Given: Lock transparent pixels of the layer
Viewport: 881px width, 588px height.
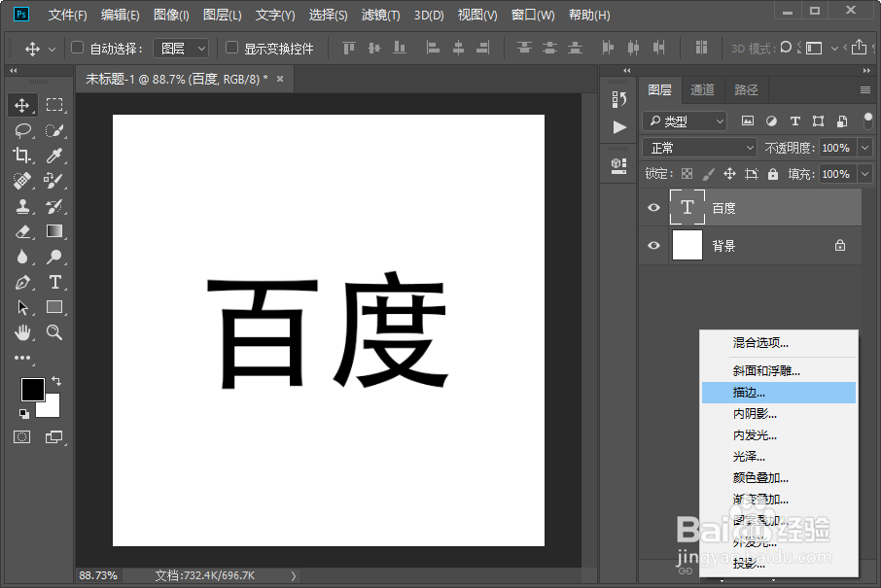Looking at the screenshot, I should coord(687,174).
